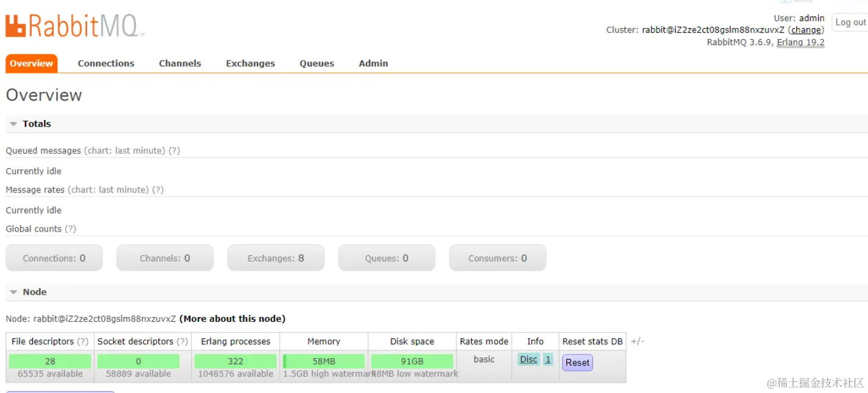Click the Channels: 0 count button
This screenshot has height=393, width=868.
(165, 258)
